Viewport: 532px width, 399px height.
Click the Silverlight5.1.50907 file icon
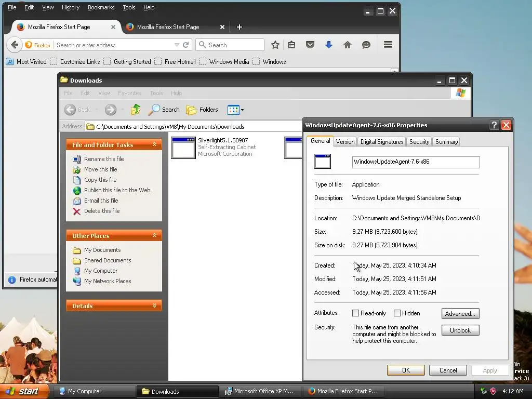tap(183, 148)
